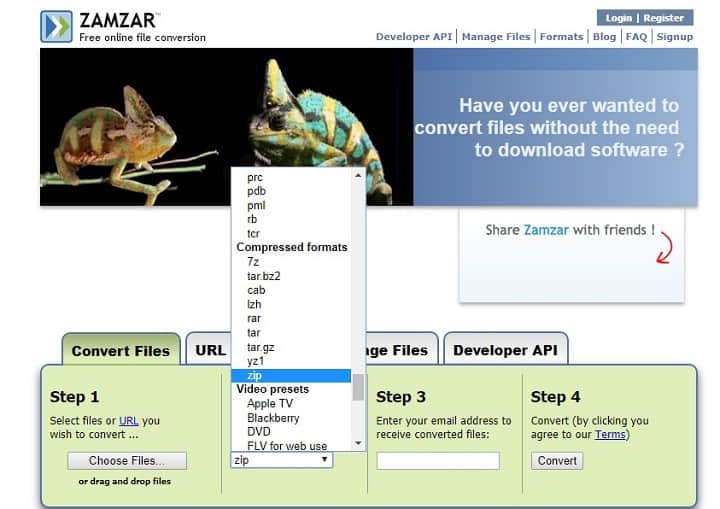Image resolution: width=720 pixels, height=509 pixels.
Task: Click the Step 1 heading
Action: click(74, 396)
